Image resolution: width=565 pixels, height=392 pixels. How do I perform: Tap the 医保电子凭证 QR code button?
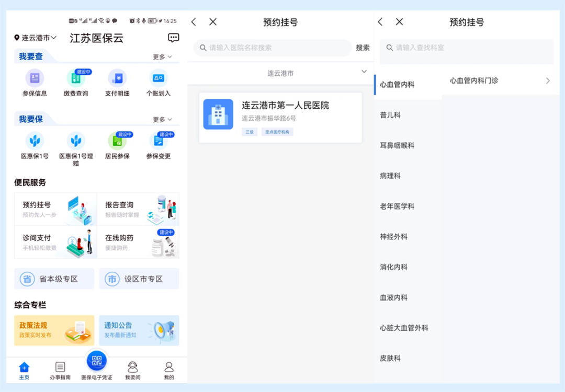point(96,361)
